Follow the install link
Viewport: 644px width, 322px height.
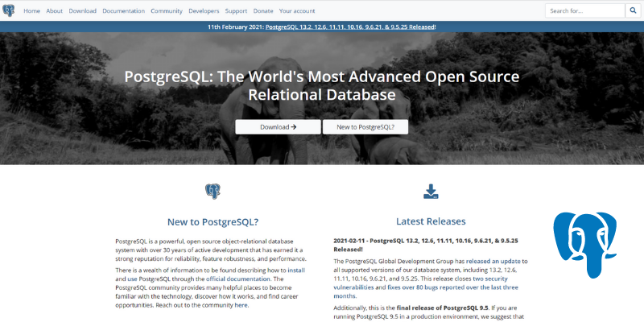[x=296, y=270]
